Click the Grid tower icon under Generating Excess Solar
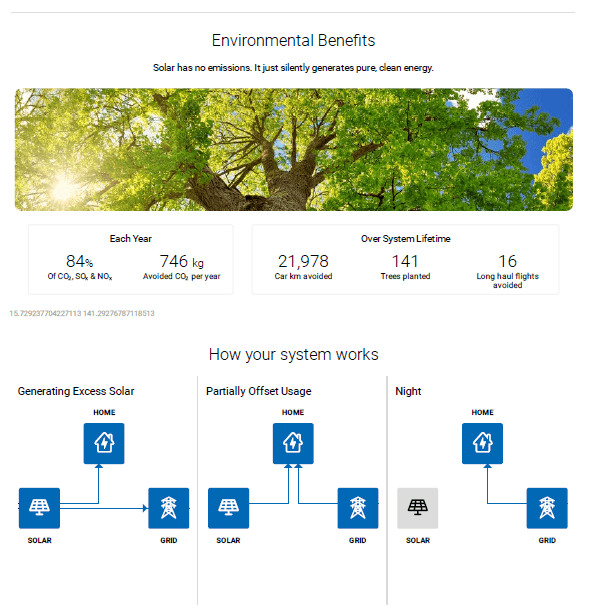 (169, 508)
